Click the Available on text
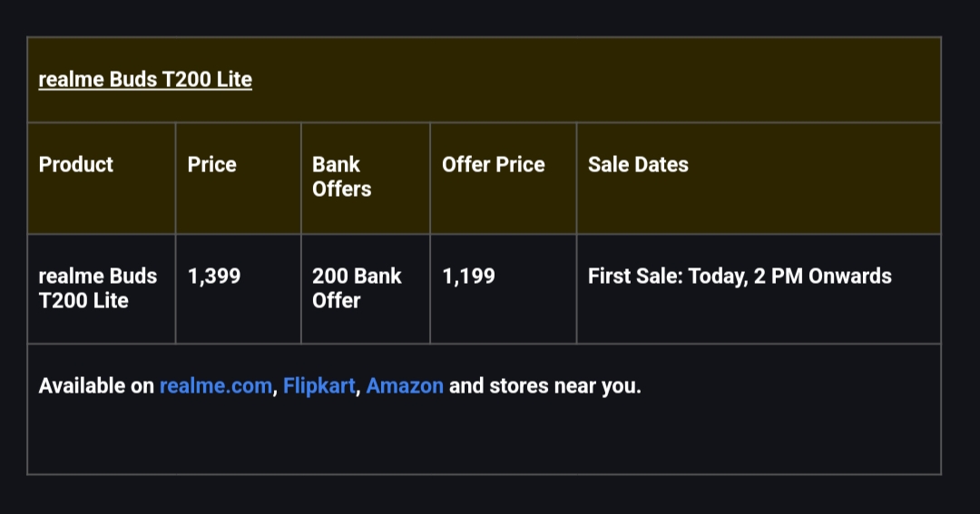This screenshot has width=980, height=514. coord(96,386)
